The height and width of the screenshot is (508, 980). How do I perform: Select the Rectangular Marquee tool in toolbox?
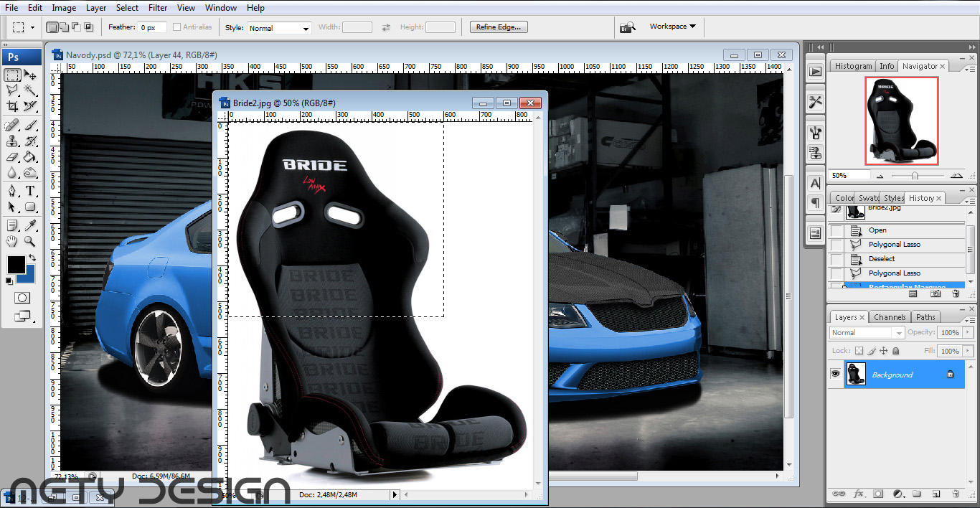12,75
